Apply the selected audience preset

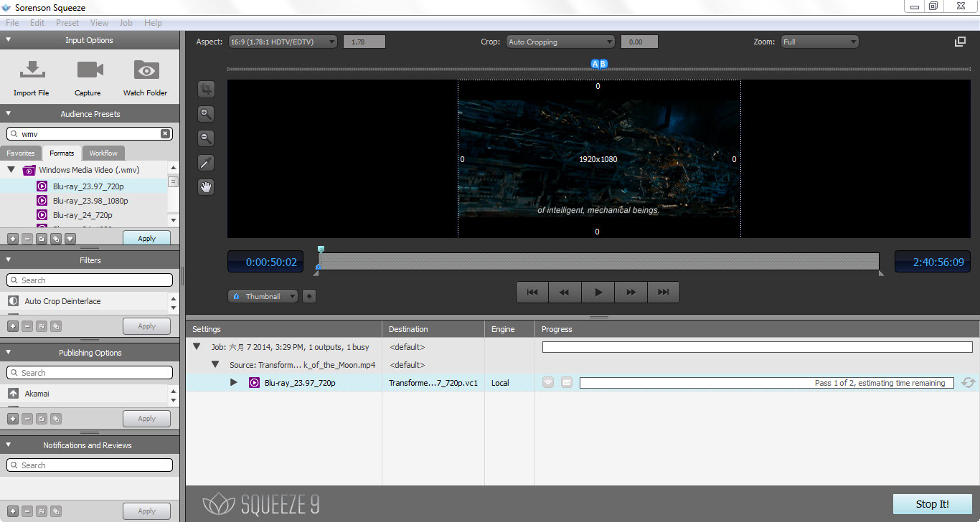146,238
